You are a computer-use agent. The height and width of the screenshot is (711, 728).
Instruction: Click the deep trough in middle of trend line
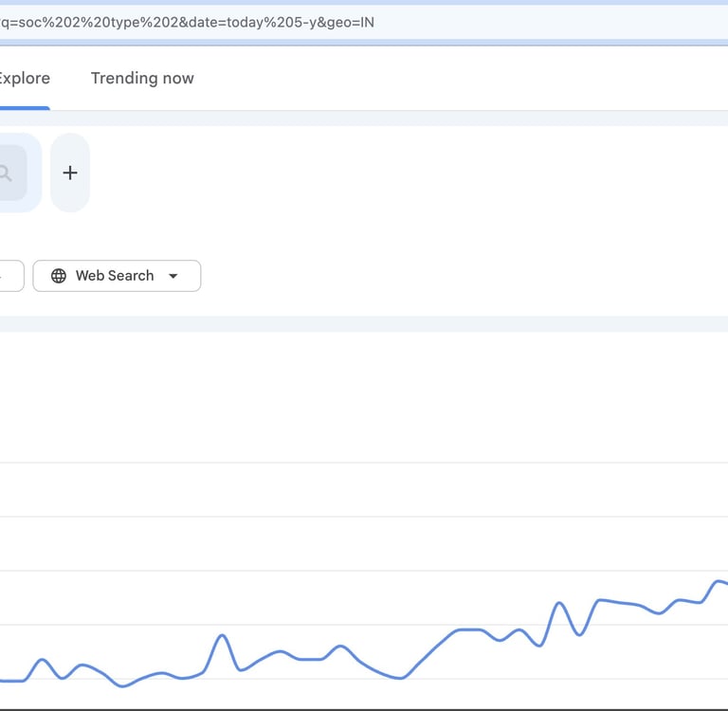[x=400, y=678]
